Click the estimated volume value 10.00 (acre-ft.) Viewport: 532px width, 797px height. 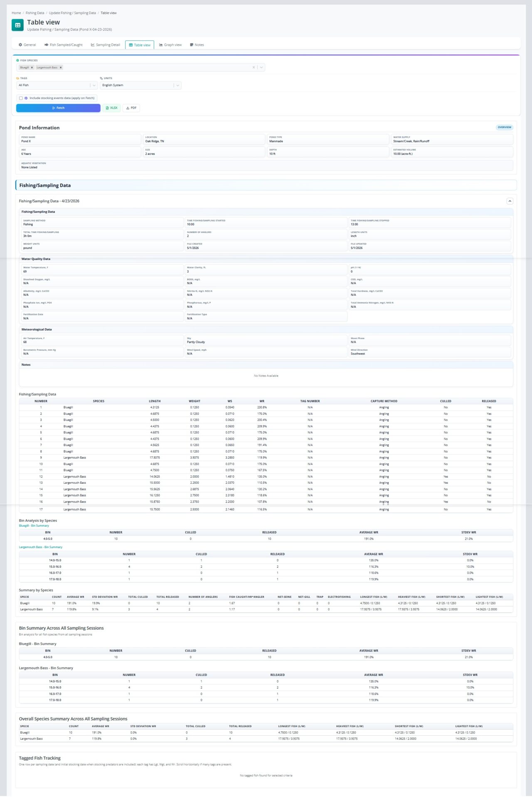403,154
